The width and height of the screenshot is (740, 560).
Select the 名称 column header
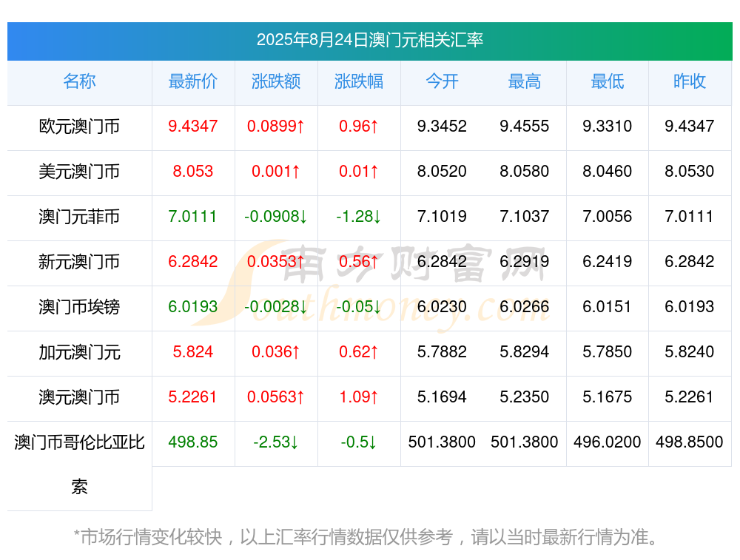(79, 81)
